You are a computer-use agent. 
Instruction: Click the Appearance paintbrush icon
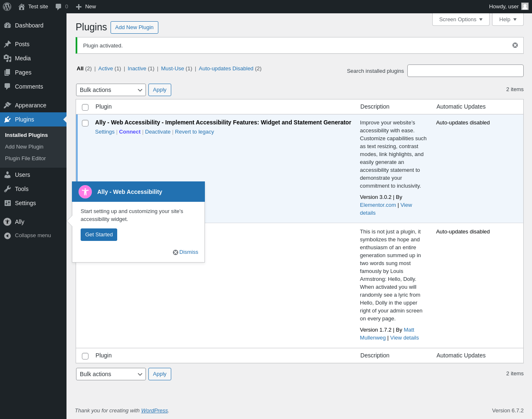click(x=7, y=105)
